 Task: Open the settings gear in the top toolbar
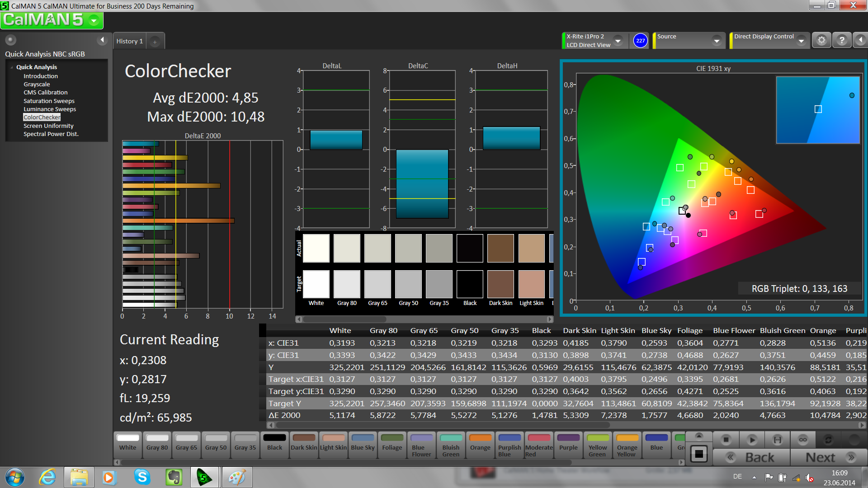[x=821, y=41]
